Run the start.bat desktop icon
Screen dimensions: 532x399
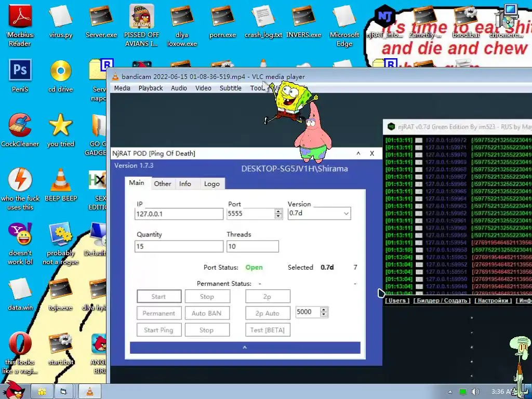[60, 349]
